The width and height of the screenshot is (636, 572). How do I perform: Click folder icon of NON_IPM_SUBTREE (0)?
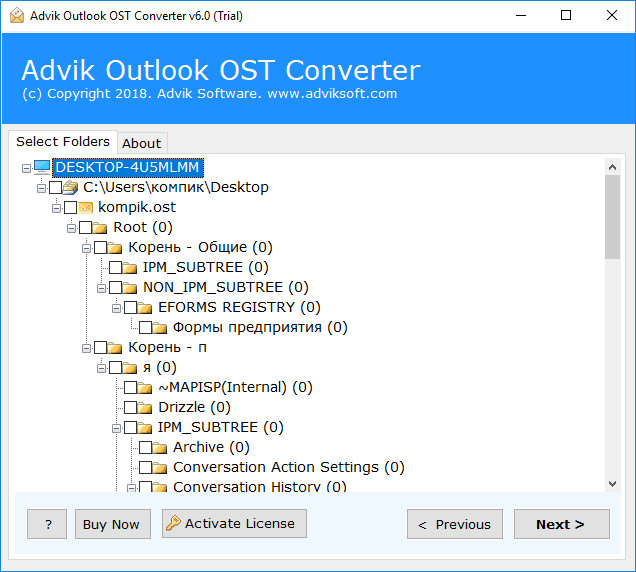130,288
